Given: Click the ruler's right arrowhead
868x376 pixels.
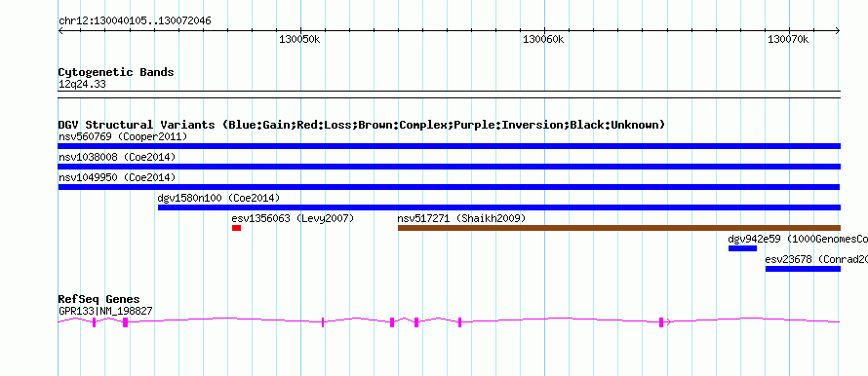Looking at the screenshot, I should coord(838,31).
